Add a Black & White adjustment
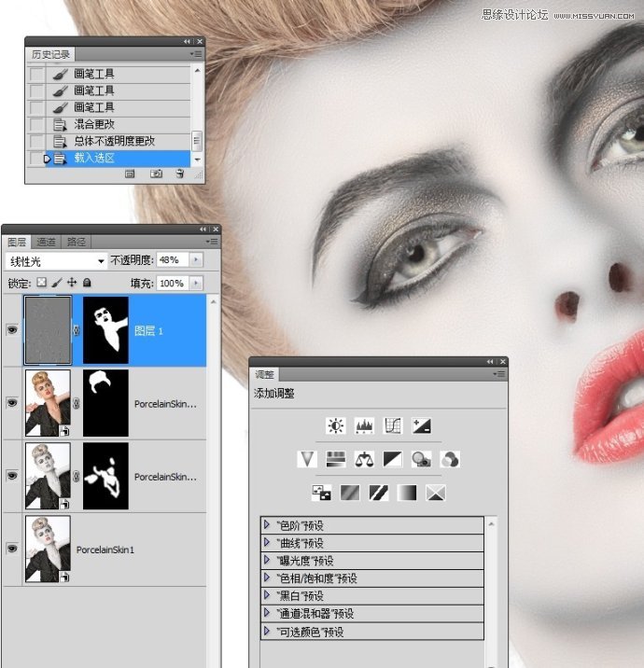The height and width of the screenshot is (668, 644). 393,459
